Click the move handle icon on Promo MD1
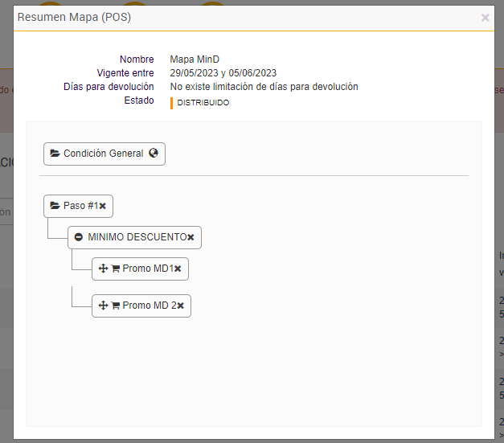 (103, 269)
